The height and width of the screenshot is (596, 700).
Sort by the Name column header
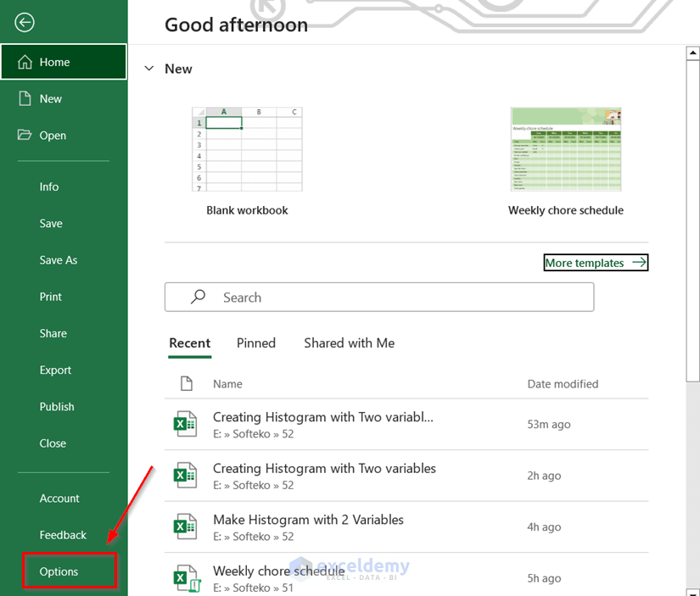point(227,384)
